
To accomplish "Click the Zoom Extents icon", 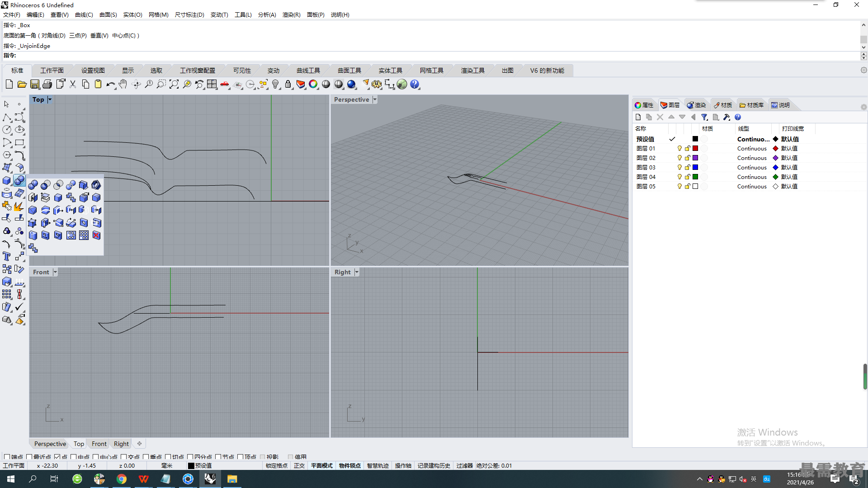I will (174, 84).
